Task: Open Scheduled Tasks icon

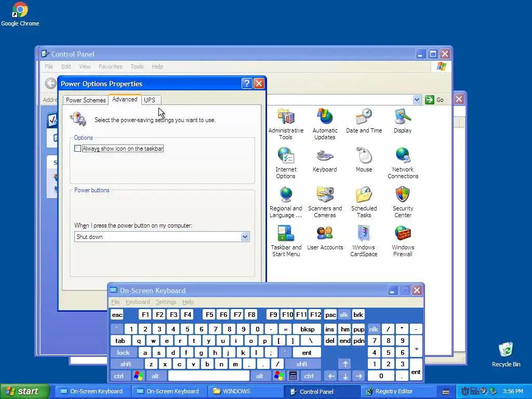Action: pos(364,202)
